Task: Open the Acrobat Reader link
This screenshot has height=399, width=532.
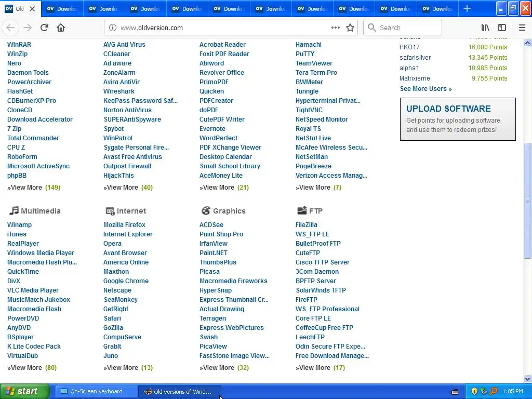Action: 222,45
